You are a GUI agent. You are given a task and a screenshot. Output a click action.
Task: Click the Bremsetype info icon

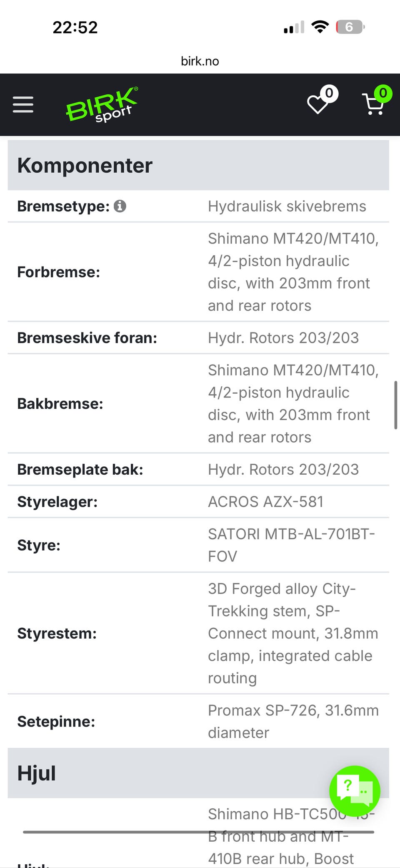120,206
